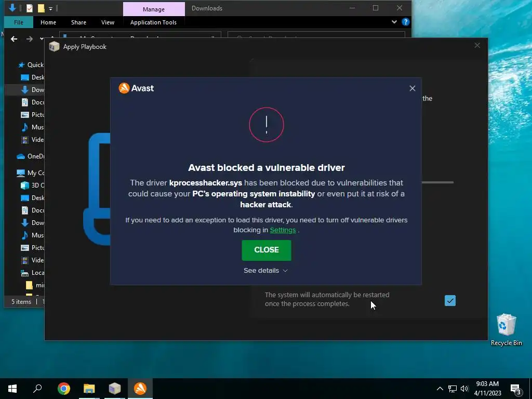The image size is (532, 399).
Task: Open Pictures under Quick access
Action: tap(32, 115)
